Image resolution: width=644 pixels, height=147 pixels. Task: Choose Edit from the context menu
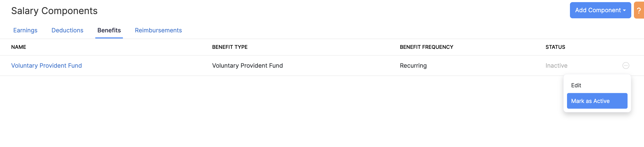(576, 85)
